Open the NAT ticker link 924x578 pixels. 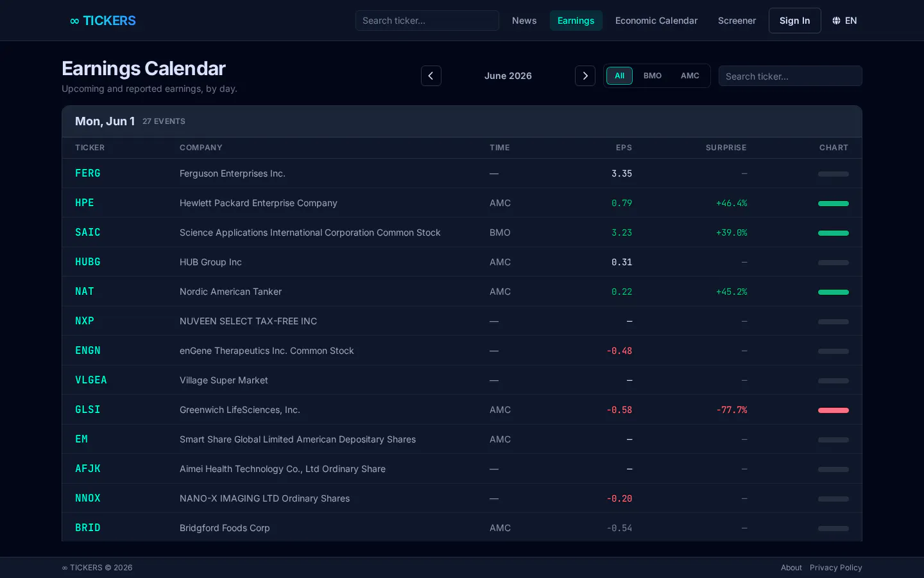[x=85, y=292]
